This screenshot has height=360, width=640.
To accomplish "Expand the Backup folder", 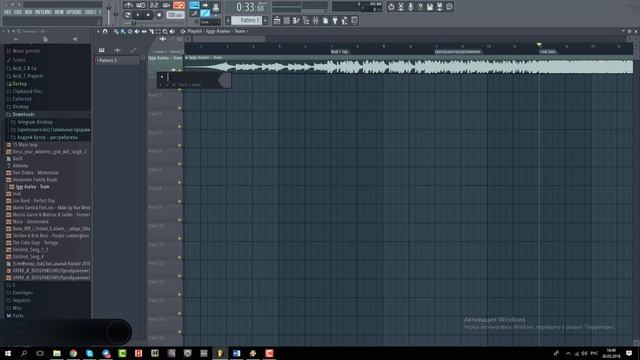I will 20,84.
